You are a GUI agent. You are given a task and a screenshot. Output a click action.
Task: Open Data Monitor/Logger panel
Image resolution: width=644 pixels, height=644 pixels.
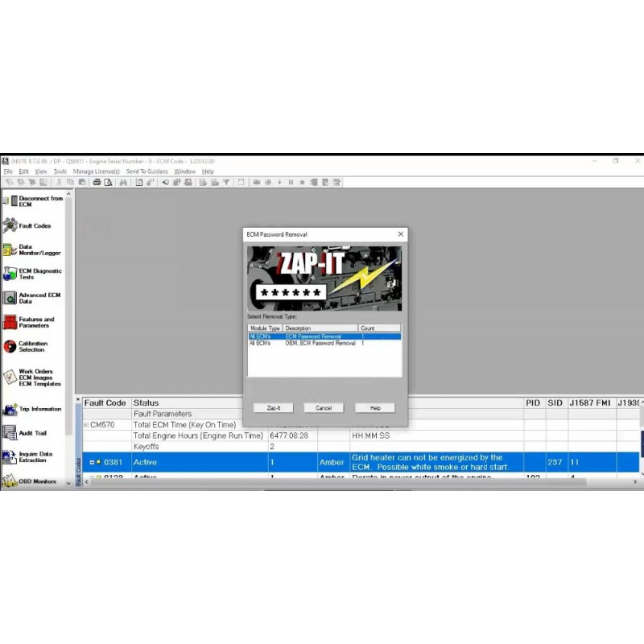click(x=32, y=249)
